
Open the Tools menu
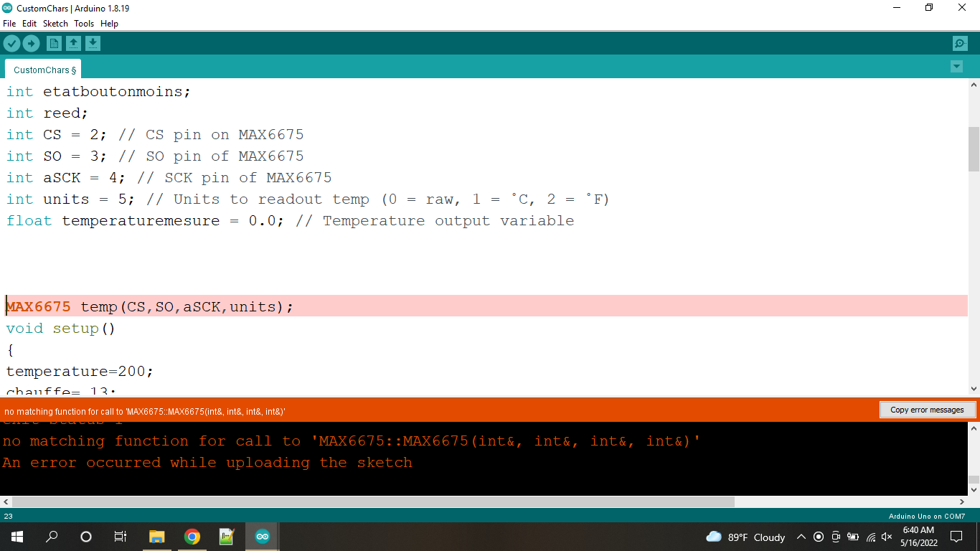tap(84, 24)
